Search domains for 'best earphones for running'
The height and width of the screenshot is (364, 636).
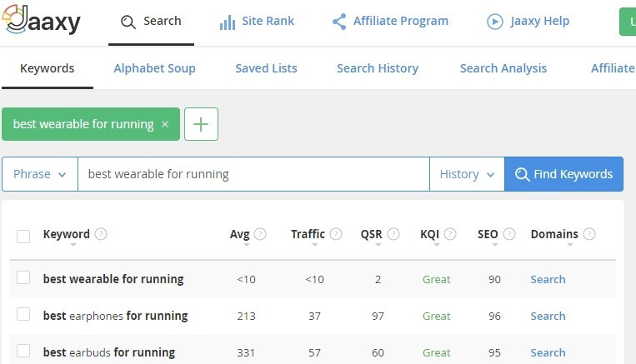pos(548,316)
